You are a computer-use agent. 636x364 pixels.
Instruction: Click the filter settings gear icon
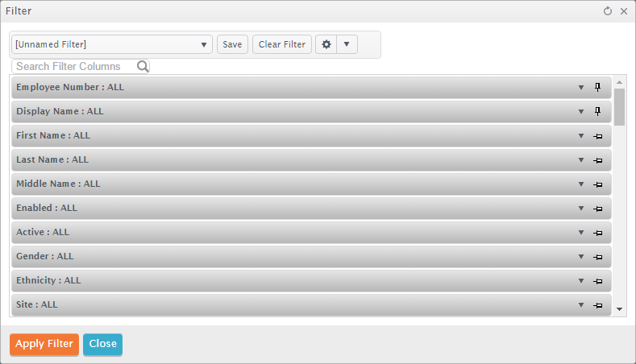[326, 44]
